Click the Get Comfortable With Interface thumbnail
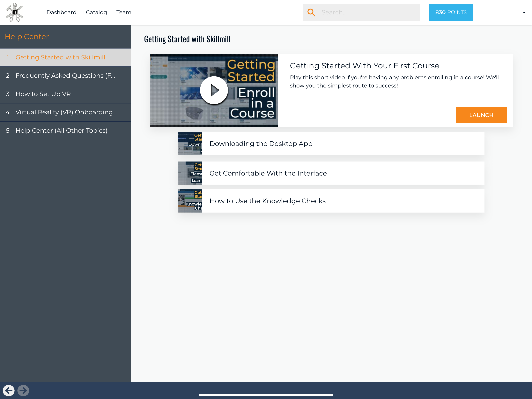The height and width of the screenshot is (399, 532). pyautogui.click(x=190, y=173)
